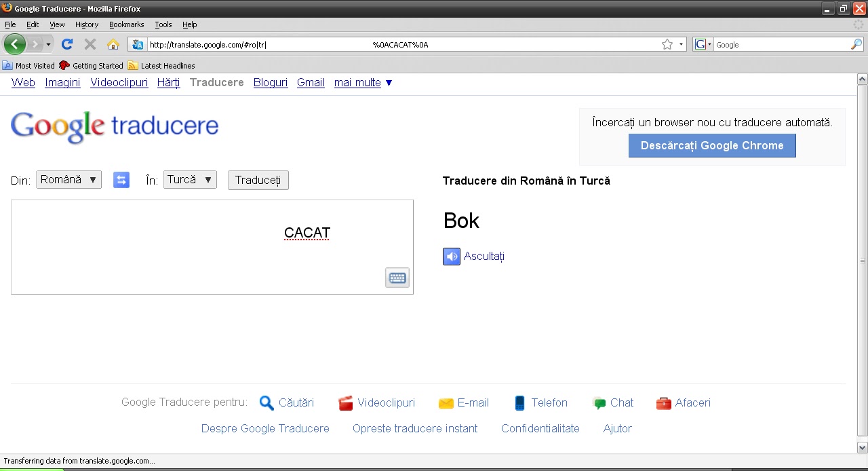Click the URL address field
Screen dimensions: 868x471
click(403, 45)
